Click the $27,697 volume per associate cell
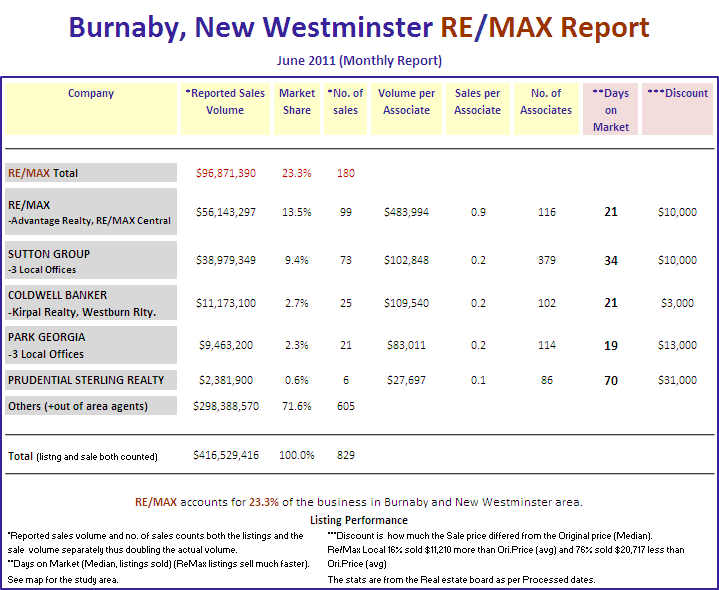This screenshot has height=590, width=719. click(x=406, y=380)
